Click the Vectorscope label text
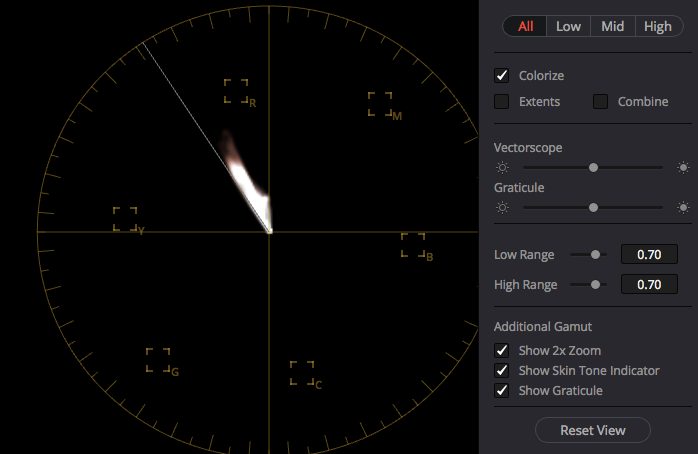 pyautogui.click(x=528, y=148)
